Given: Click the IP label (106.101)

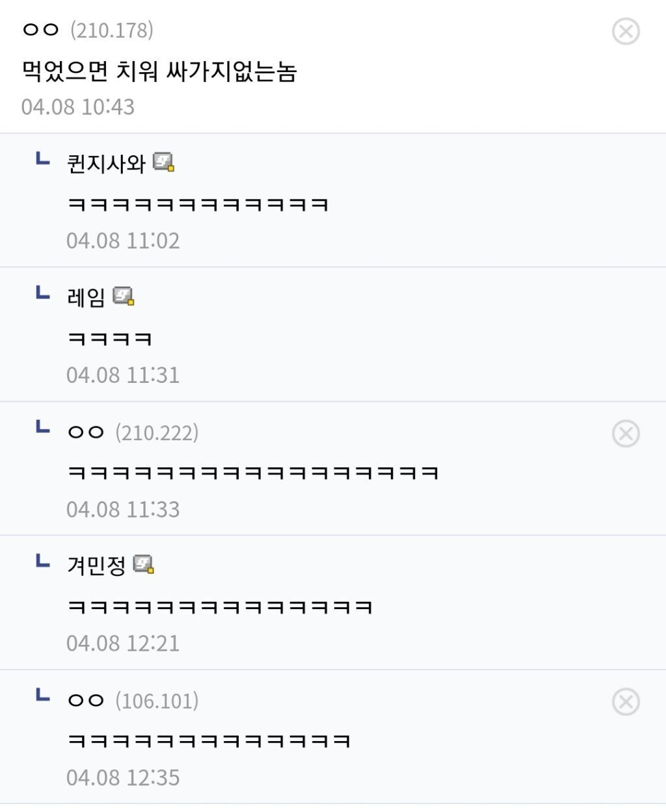Looking at the screenshot, I should point(157,701).
